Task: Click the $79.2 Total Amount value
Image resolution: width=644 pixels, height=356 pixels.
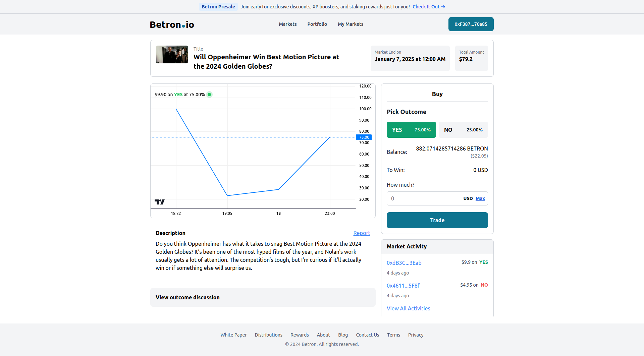Action: pyautogui.click(x=466, y=59)
